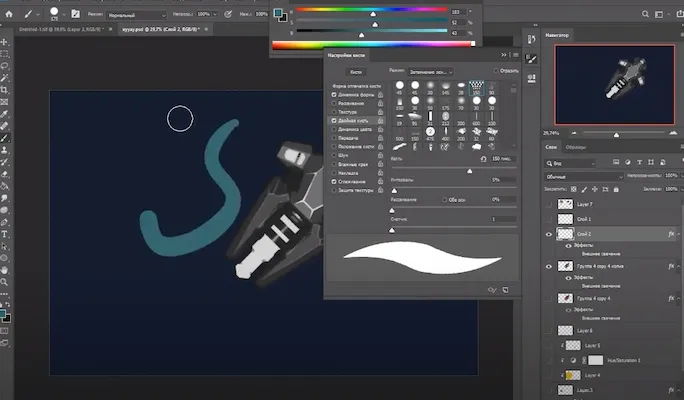Select the Move tool in the toolbar

tap(5, 42)
